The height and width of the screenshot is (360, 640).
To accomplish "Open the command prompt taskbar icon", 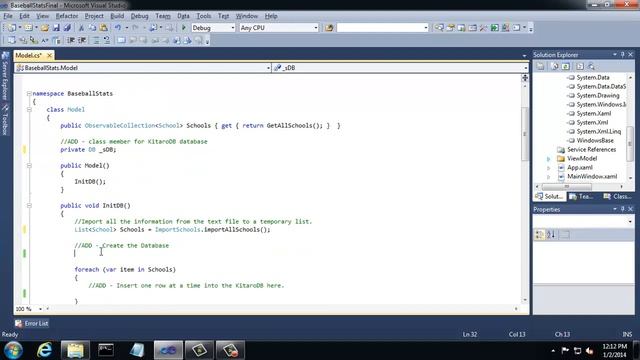I will pyautogui.click(x=106, y=350).
